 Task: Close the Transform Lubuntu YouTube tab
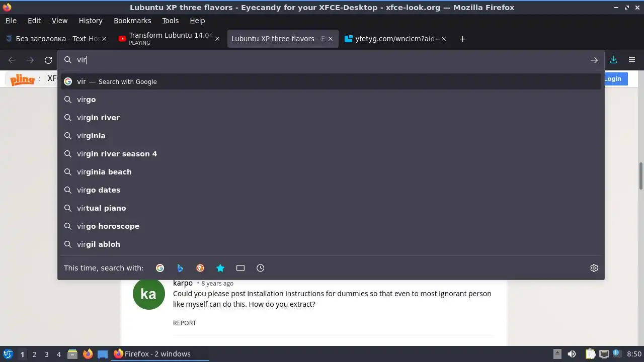(x=217, y=39)
